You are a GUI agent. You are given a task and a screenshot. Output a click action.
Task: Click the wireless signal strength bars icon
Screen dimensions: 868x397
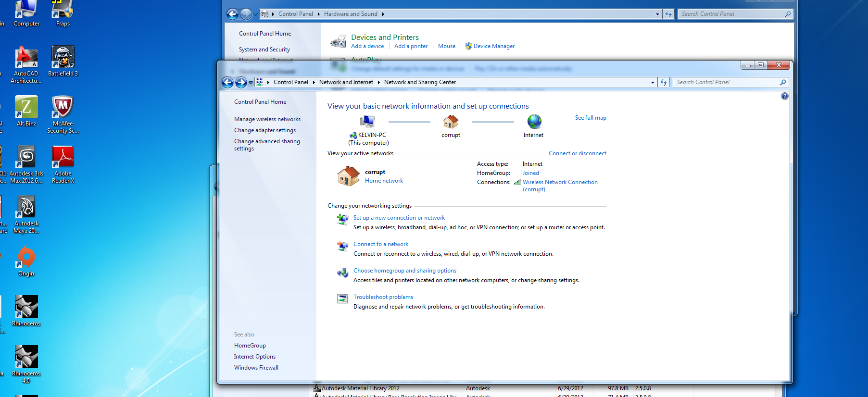[517, 182]
